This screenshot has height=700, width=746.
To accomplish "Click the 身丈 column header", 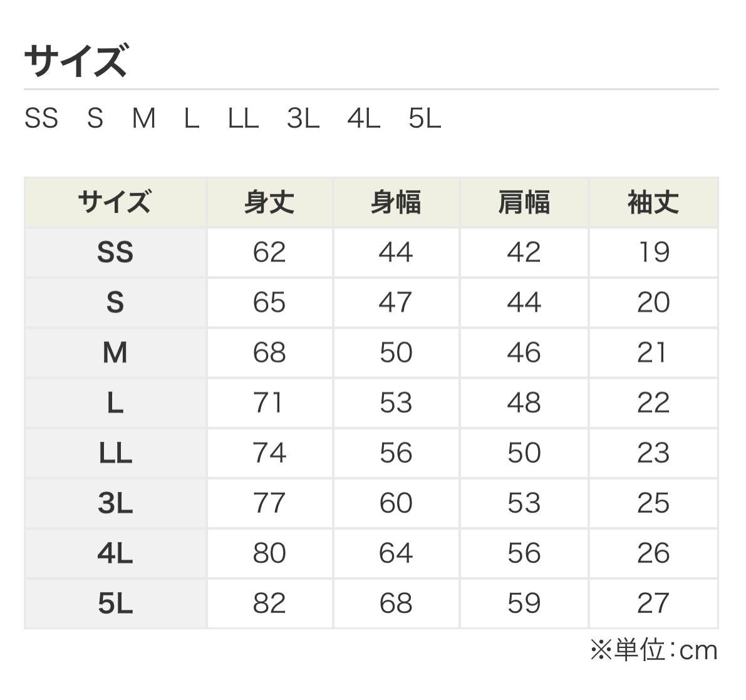I will point(269,203).
